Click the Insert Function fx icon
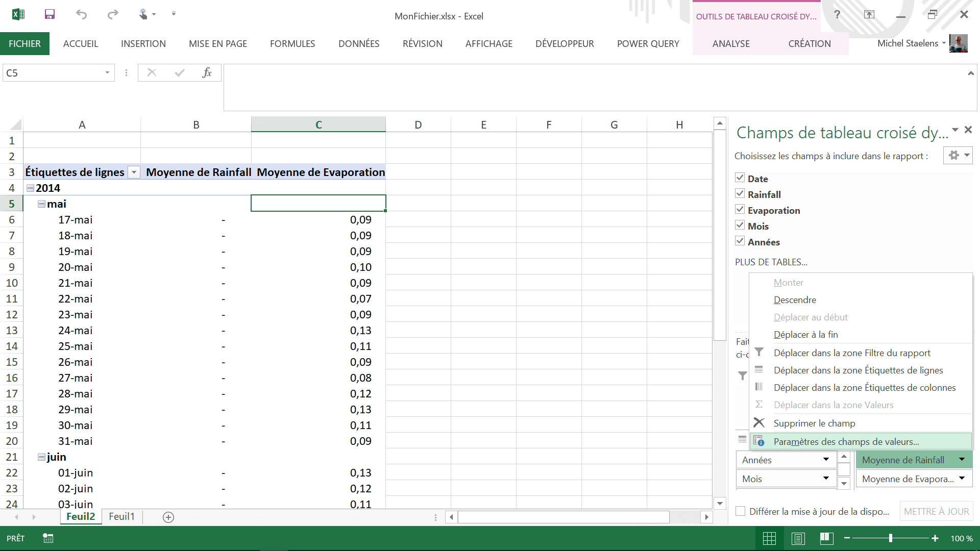 pyautogui.click(x=207, y=73)
